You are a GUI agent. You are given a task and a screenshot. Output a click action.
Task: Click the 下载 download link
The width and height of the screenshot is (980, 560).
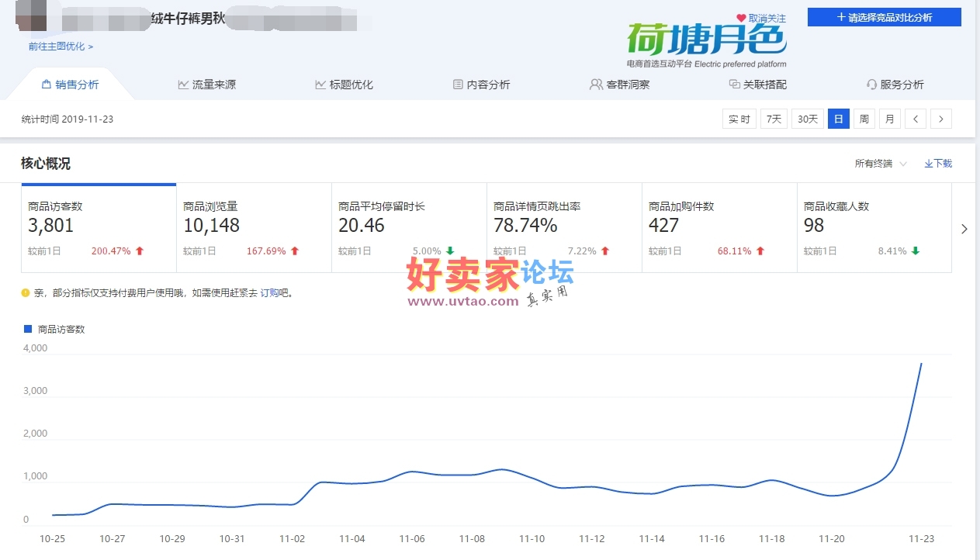click(938, 164)
